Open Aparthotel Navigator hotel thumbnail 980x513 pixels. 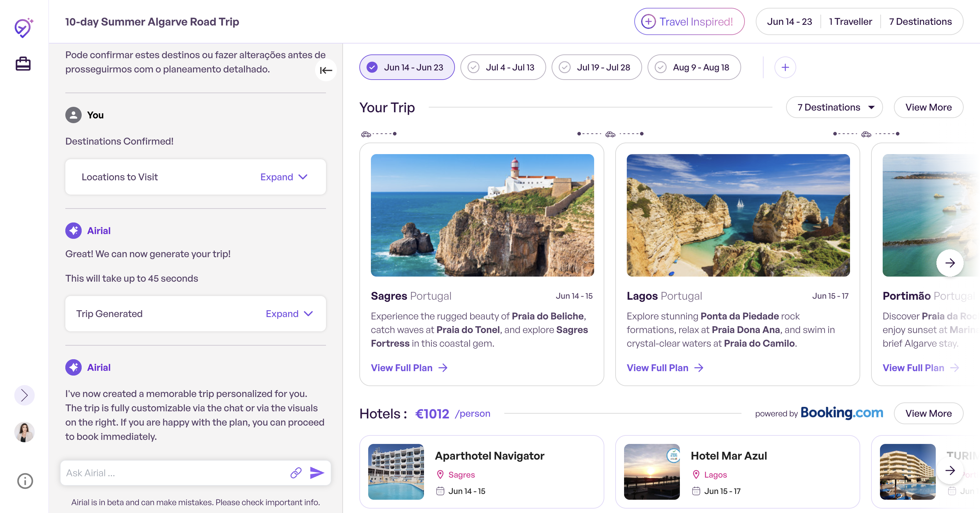click(x=396, y=471)
